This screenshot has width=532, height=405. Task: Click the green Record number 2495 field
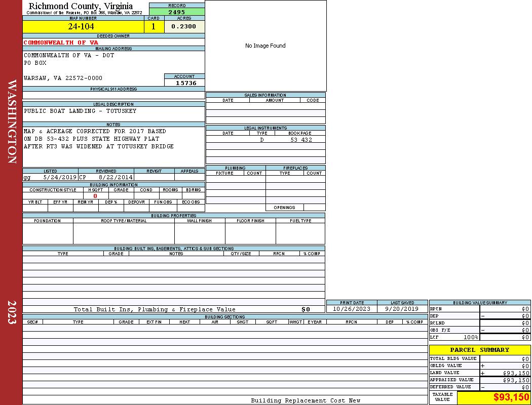177,12
